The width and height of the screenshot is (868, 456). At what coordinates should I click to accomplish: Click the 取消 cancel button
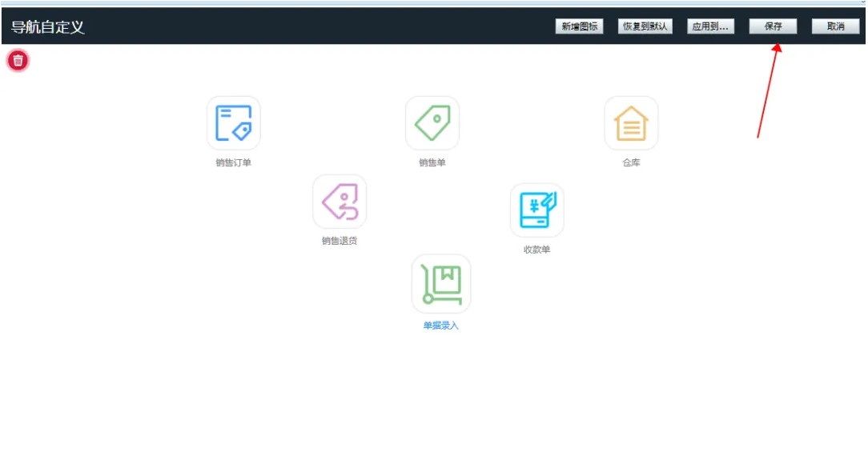[835, 26]
